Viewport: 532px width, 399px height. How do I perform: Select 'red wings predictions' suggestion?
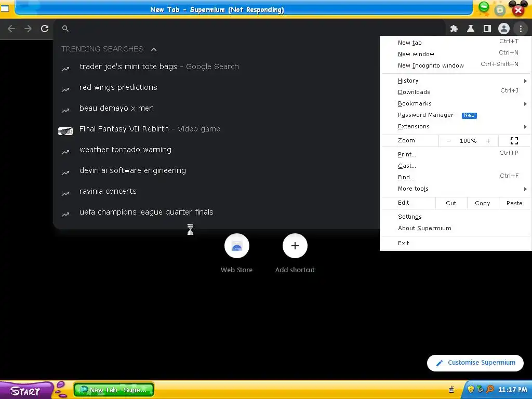tap(217, 87)
